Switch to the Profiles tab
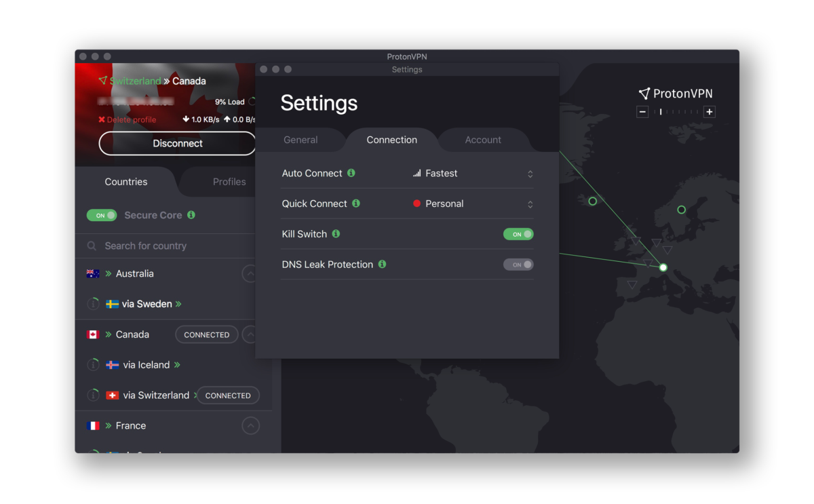 (229, 182)
